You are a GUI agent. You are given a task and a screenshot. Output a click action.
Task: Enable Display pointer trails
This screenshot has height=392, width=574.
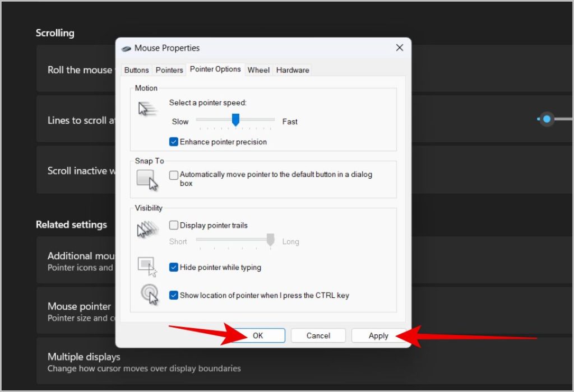(174, 225)
